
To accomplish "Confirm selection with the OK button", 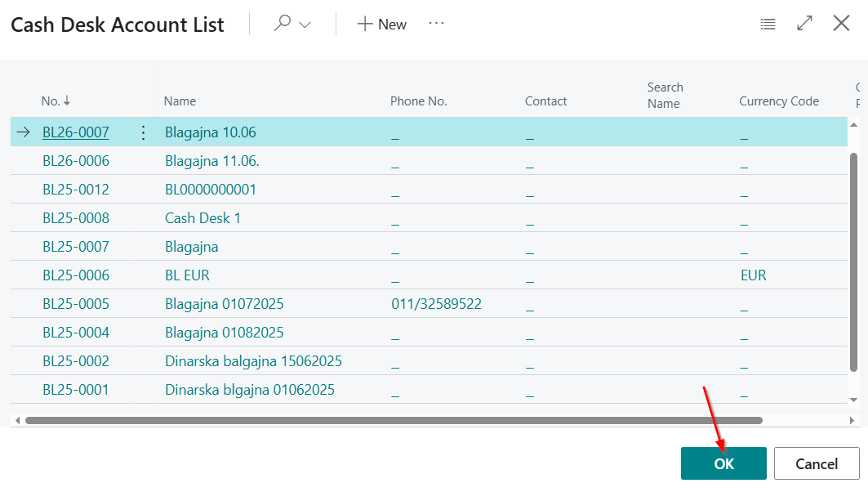I will click(723, 463).
